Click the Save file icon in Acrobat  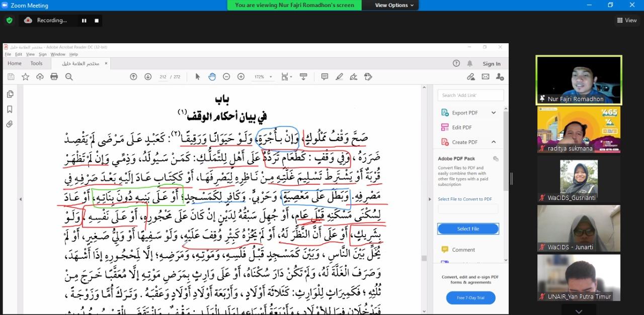click(x=11, y=77)
